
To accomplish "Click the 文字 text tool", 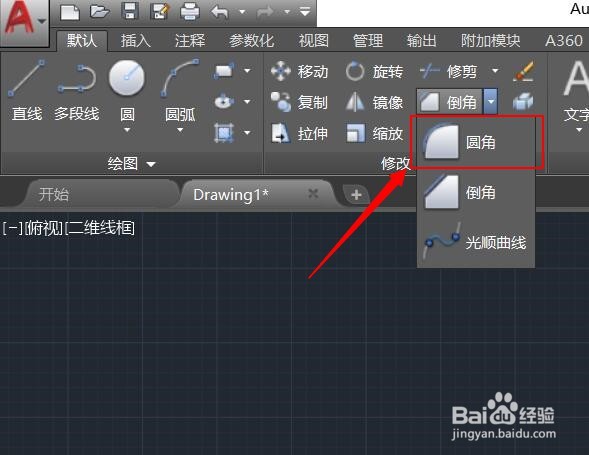I will click(575, 92).
